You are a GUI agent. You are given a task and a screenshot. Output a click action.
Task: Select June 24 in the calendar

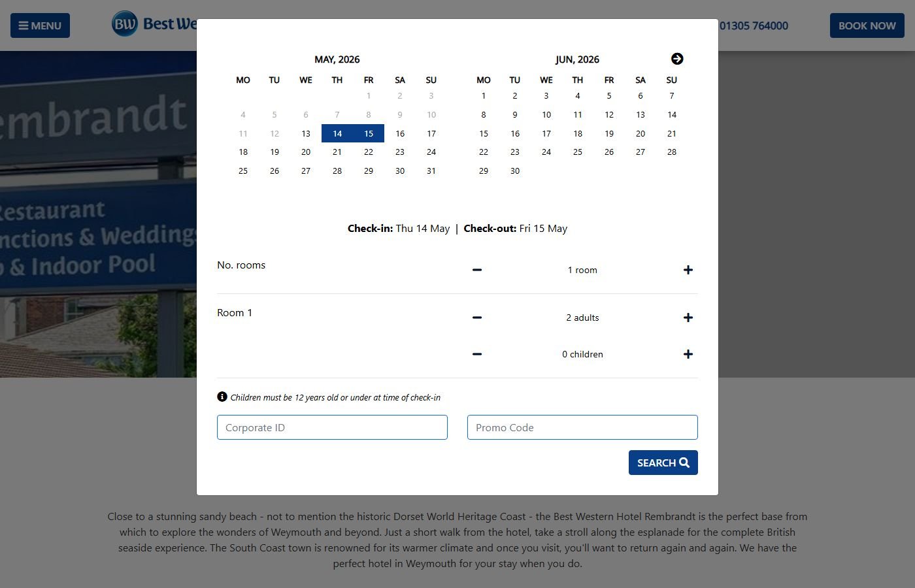(x=546, y=152)
